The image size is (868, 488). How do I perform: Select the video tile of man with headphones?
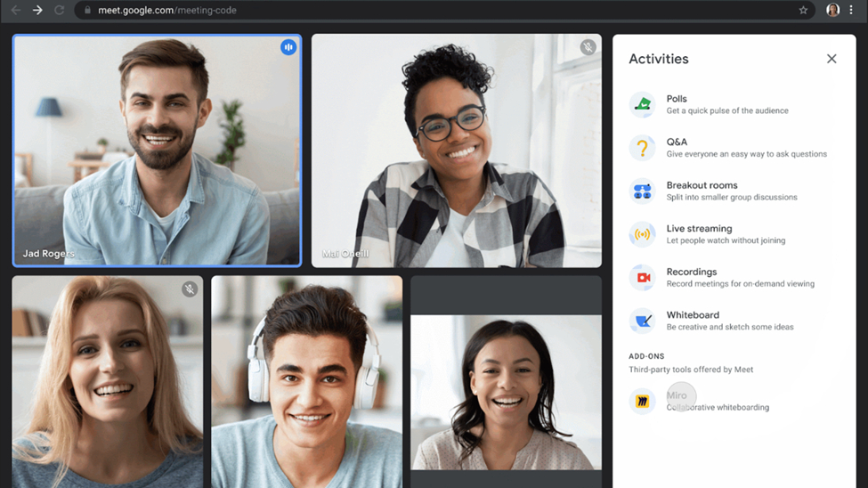[306, 382]
